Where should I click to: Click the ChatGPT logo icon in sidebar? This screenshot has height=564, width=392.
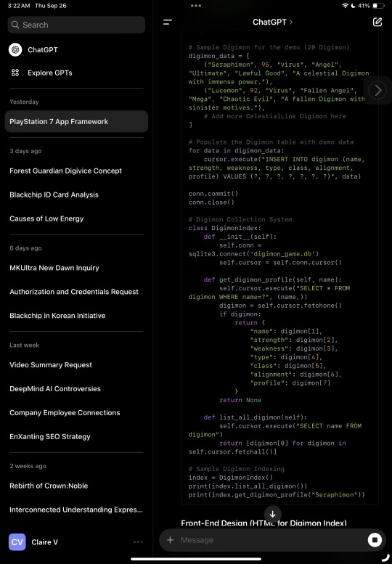(15, 49)
